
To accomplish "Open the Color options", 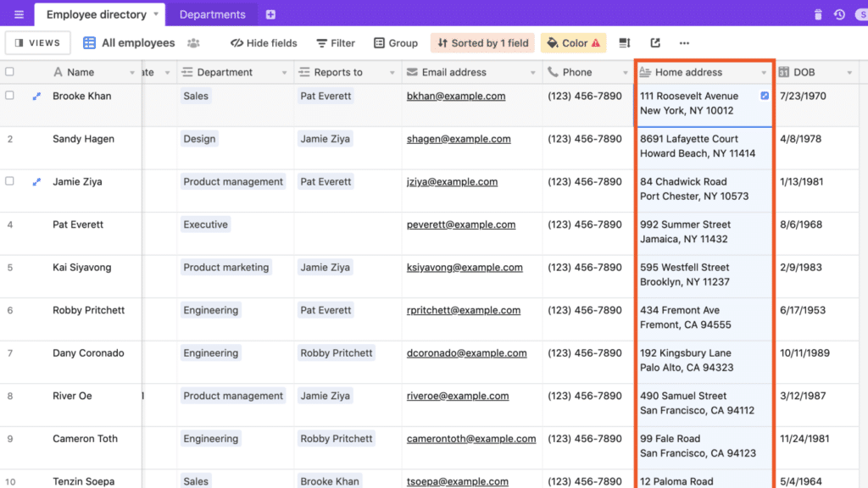I will (574, 43).
